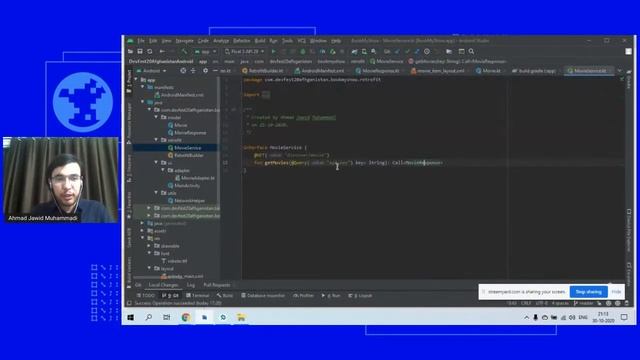Select activity_main.xml in project tree
640x360 pixels.
click(x=182, y=276)
